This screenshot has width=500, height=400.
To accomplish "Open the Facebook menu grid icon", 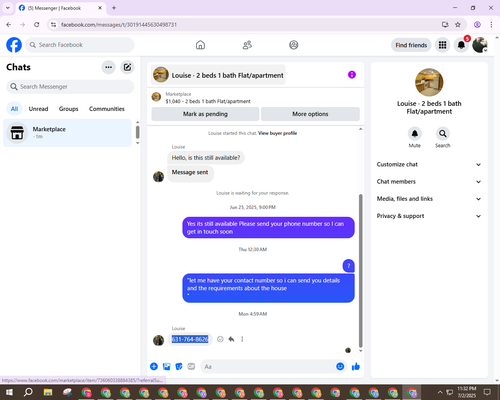I will (x=442, y=45).
